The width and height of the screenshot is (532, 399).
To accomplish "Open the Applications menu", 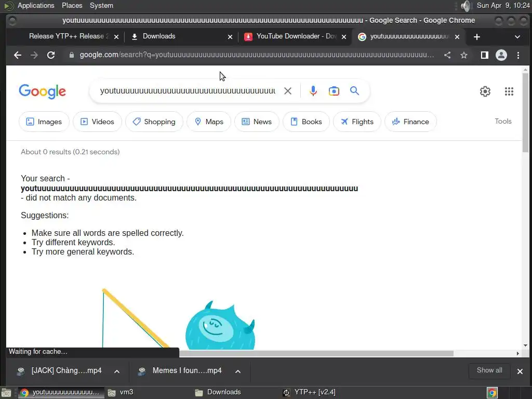I will tap(36, 5).
